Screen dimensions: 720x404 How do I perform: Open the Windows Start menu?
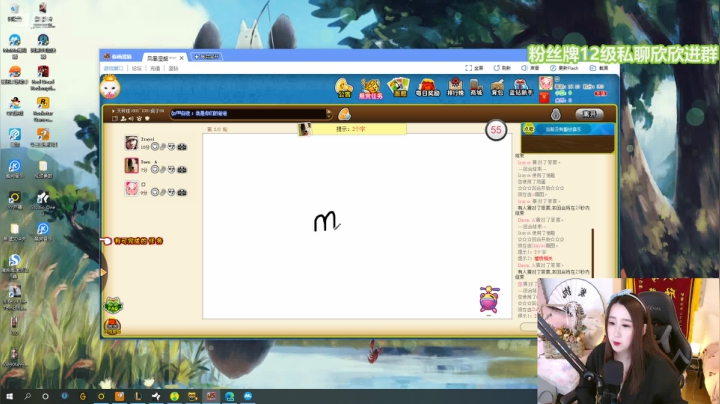pyautogui.click(x=9, y=396)
